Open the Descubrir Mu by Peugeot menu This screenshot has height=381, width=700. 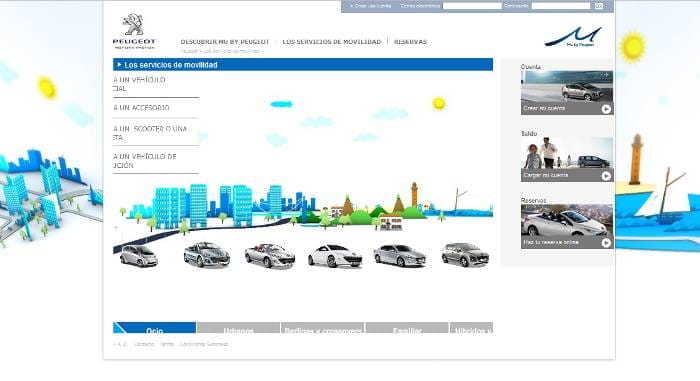coord(225,42)
